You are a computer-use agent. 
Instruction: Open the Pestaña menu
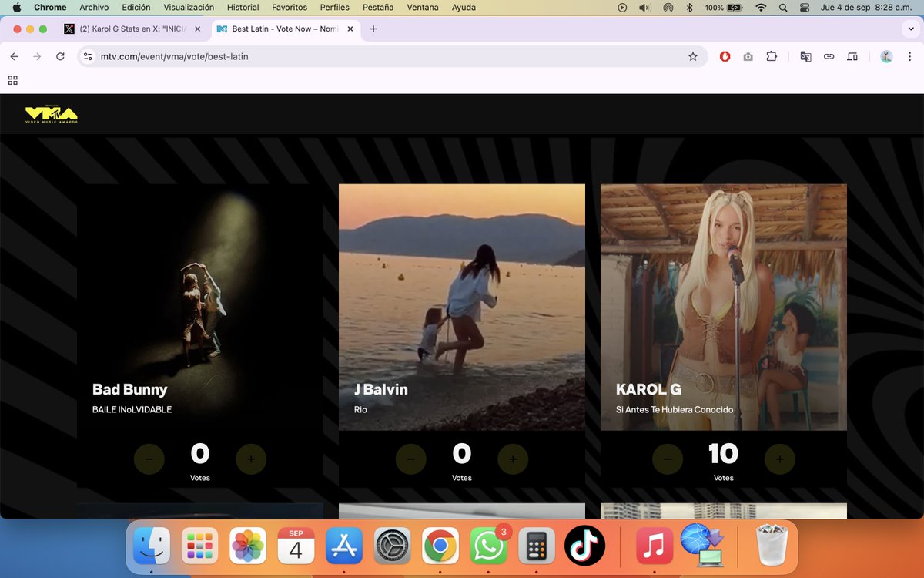pyautogui.click(x=378, y=7)
